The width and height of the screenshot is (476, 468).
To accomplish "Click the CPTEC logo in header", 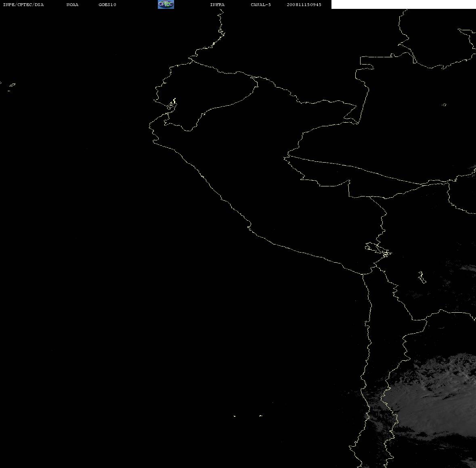I will [166, 4].
